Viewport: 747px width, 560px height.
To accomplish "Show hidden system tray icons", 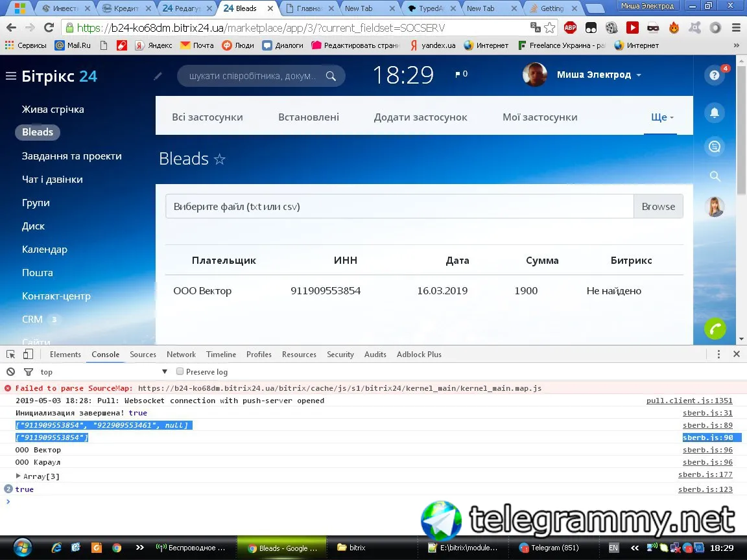I will (635, 548).
